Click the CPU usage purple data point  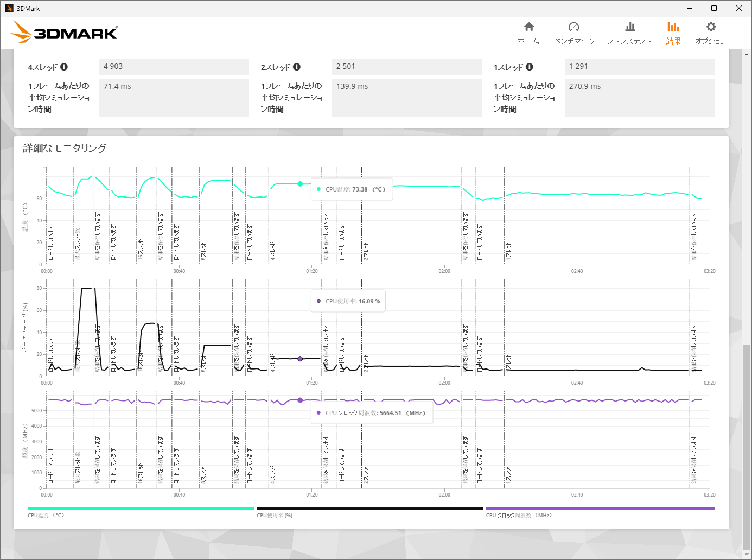[x=300, y=359]
